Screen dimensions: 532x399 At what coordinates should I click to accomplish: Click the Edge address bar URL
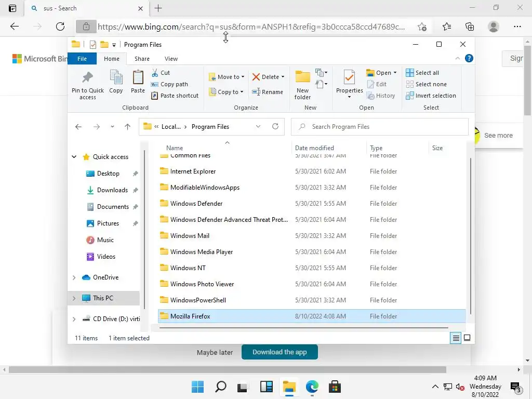point(251,27)
